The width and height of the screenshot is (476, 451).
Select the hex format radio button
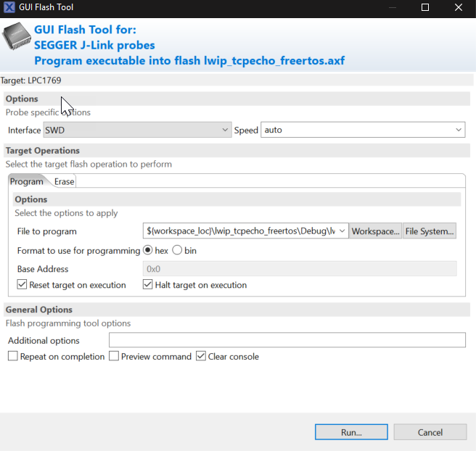(x=147, y=250)
